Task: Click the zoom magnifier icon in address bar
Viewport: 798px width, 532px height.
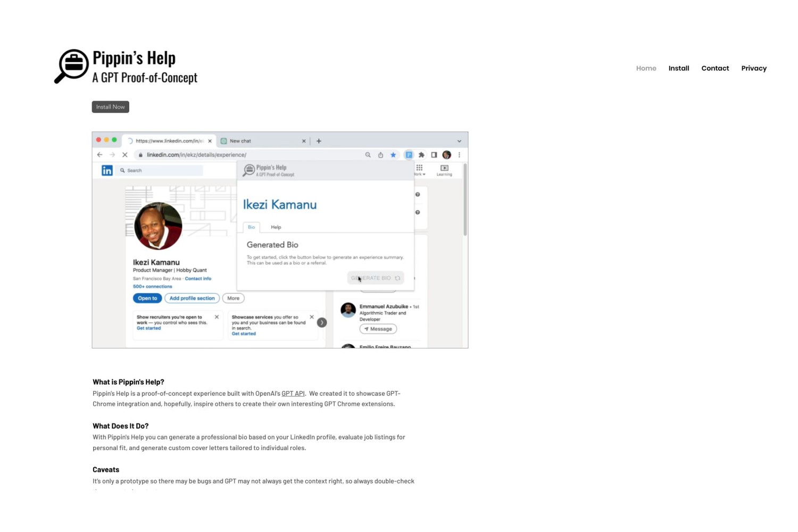Action: click(x=368, y=155)
